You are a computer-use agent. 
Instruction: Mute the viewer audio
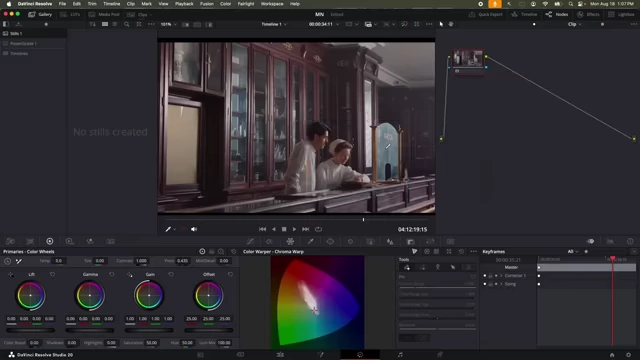194,229
